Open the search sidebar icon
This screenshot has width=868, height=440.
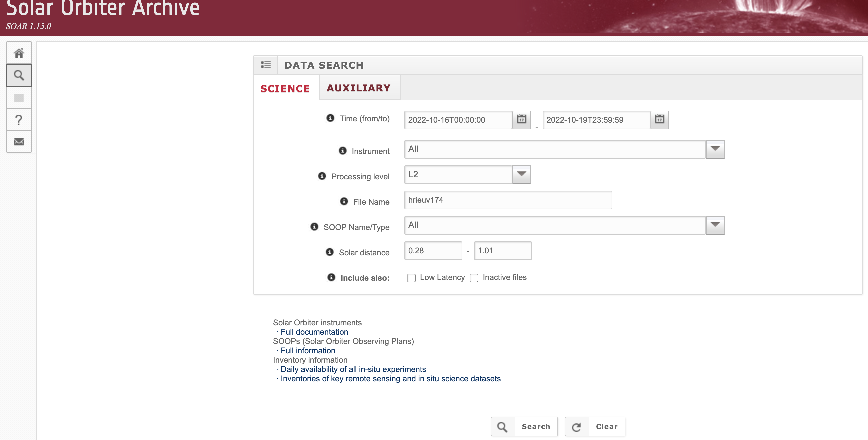coord(19,75)
